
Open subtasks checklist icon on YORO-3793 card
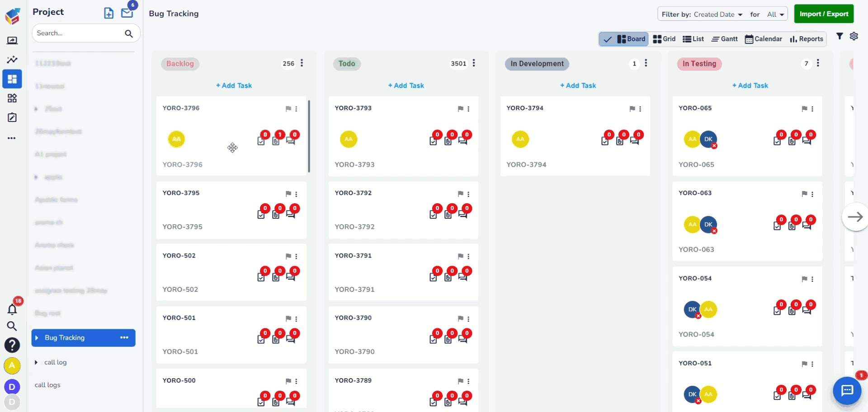(433, 141)
